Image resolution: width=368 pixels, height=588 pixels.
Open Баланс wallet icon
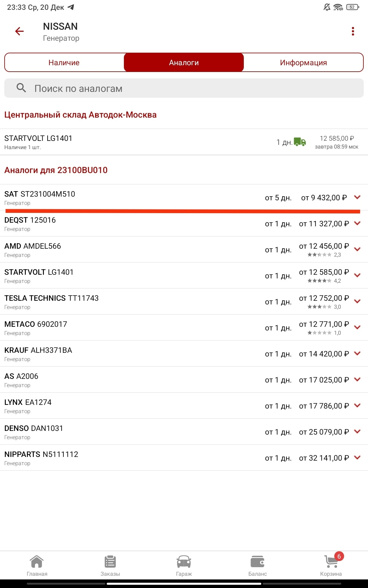(257, 565)
